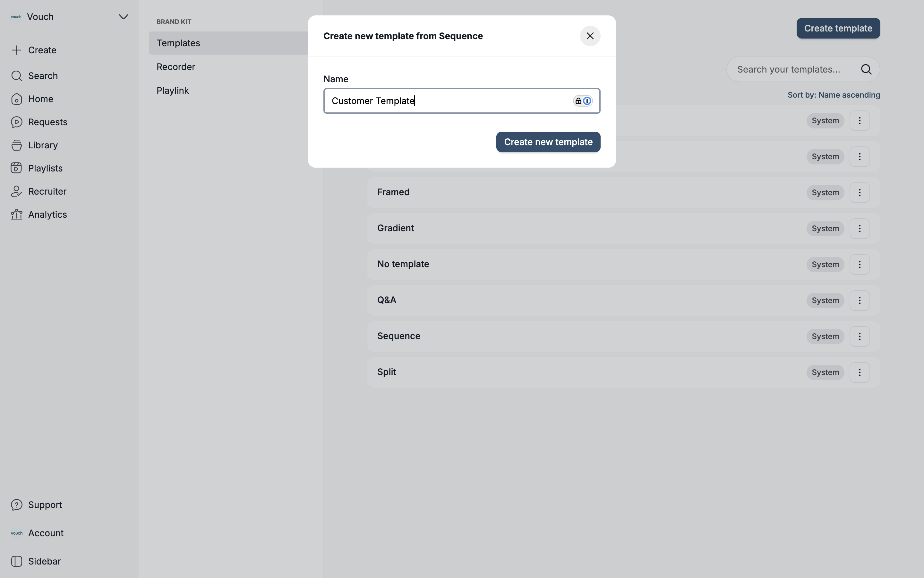
Task: Click the Vouch logo icon in sidebar header
Action: click(x=16, y=17)
